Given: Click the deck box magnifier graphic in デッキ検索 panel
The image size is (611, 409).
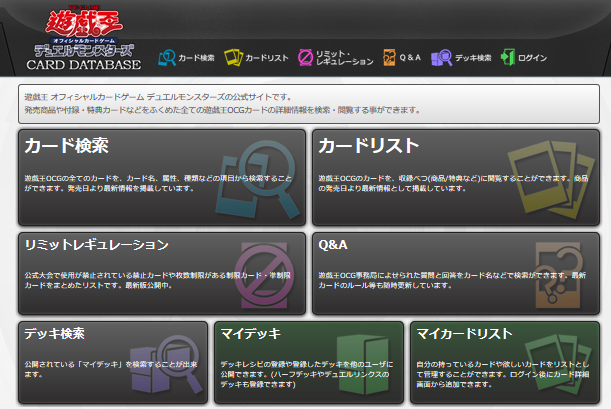Looking at the screenshot, I should coord(166,364).
